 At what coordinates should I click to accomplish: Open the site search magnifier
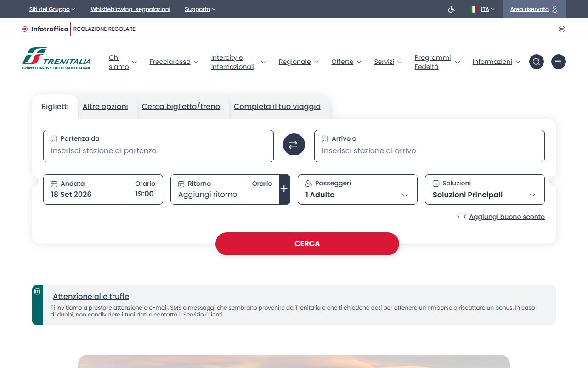[537, 62]
